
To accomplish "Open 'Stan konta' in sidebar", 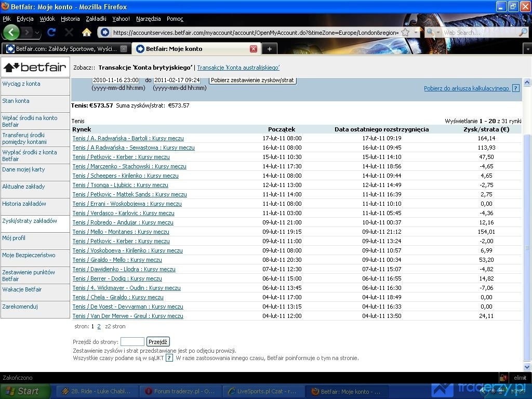I will pos(16,101).
